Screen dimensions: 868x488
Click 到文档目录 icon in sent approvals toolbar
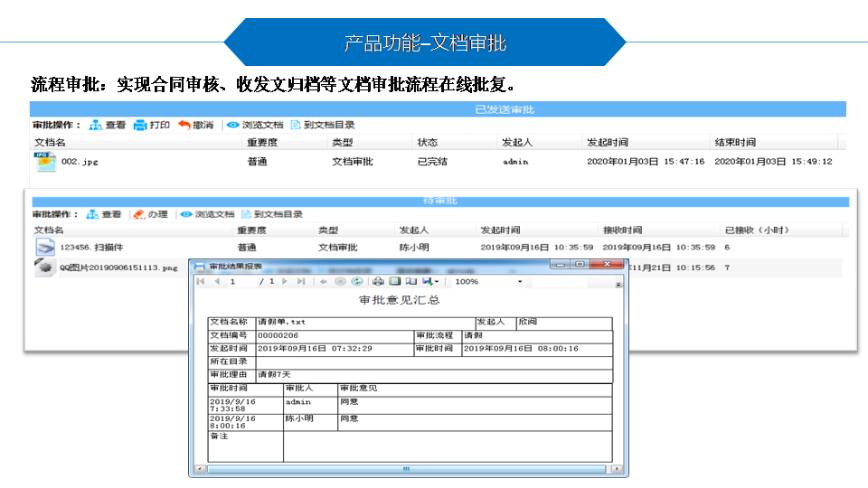click(x=296, y=125)
